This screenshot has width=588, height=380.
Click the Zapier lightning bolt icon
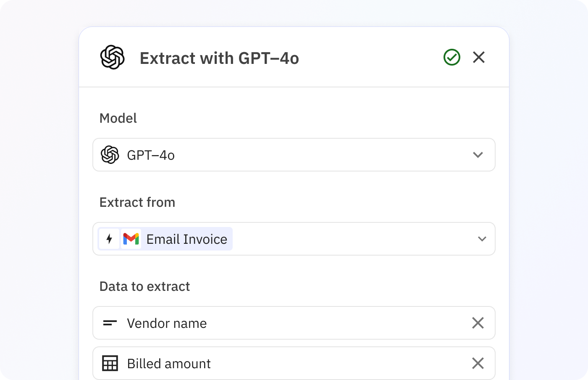pyautogui.click(x=110, y=239)
